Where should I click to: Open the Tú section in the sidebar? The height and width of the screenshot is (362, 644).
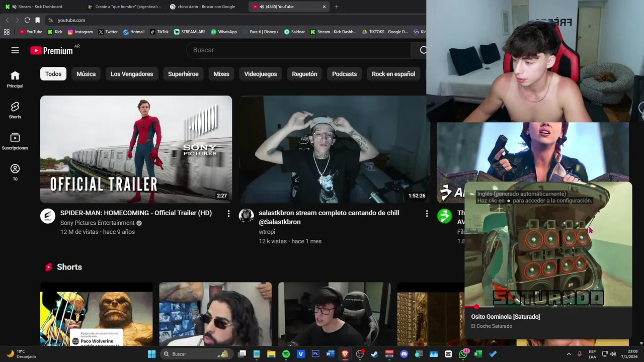pos(15,172)
